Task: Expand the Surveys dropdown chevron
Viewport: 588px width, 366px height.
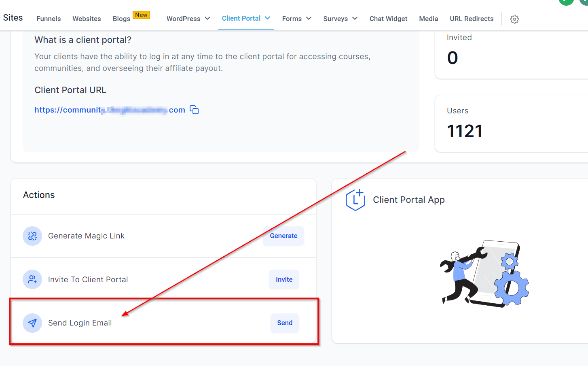Action: 355,18
